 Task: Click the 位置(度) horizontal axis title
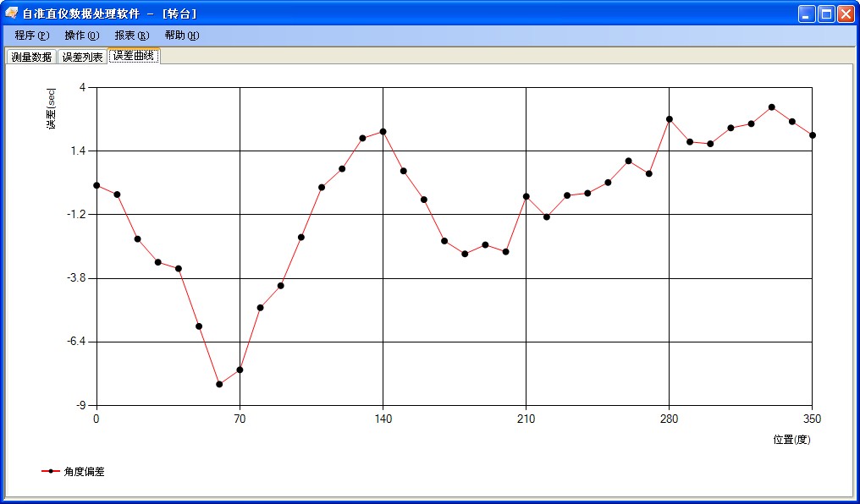point(791,440)
